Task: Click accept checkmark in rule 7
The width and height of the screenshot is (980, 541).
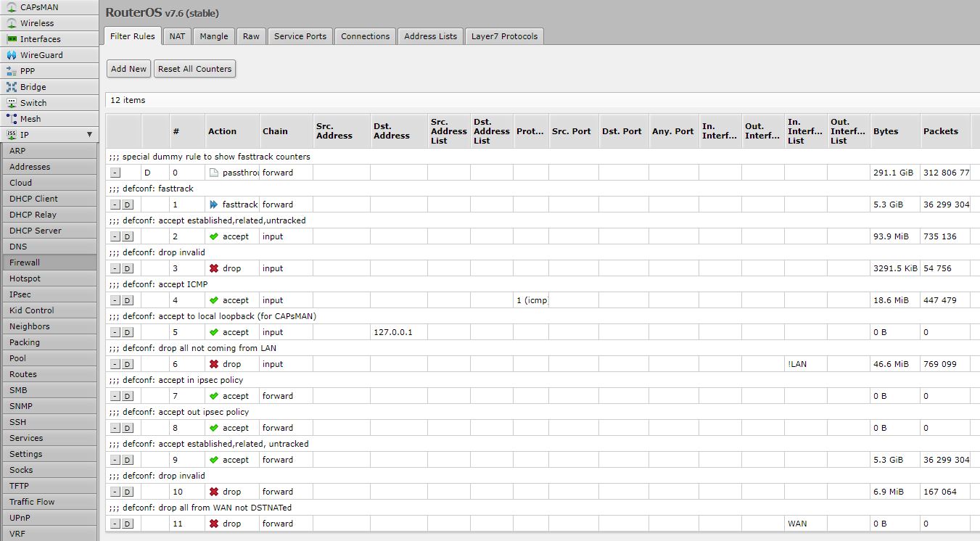Action: click(x=214, y=396)
